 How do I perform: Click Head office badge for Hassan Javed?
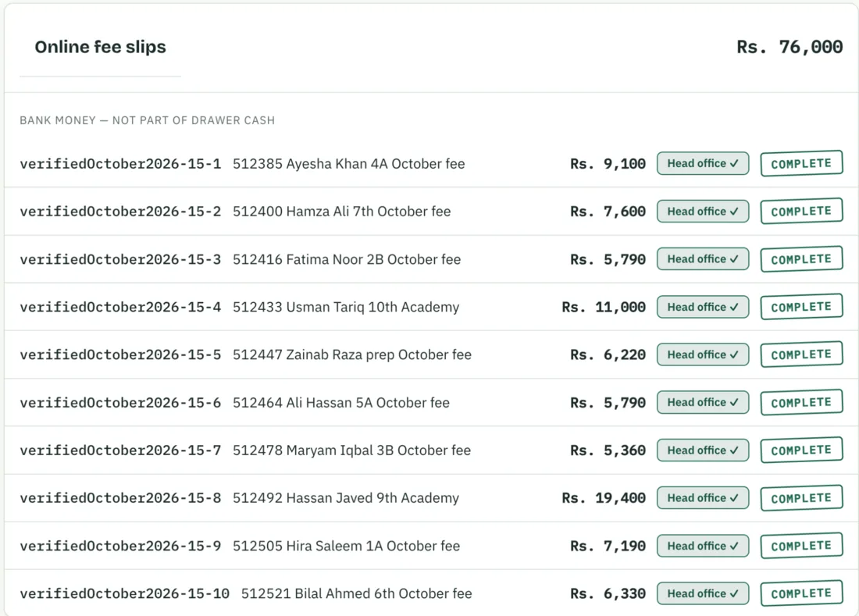tap(703, 498)
